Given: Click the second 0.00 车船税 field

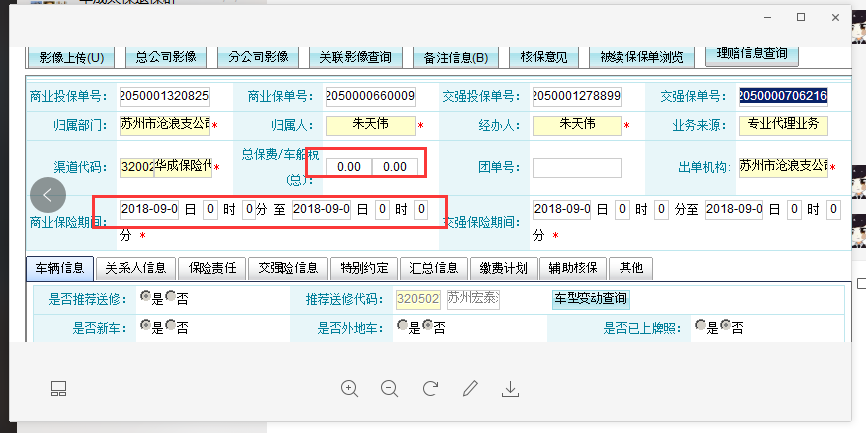Looking at the screenshot, I should click(394, 167).
